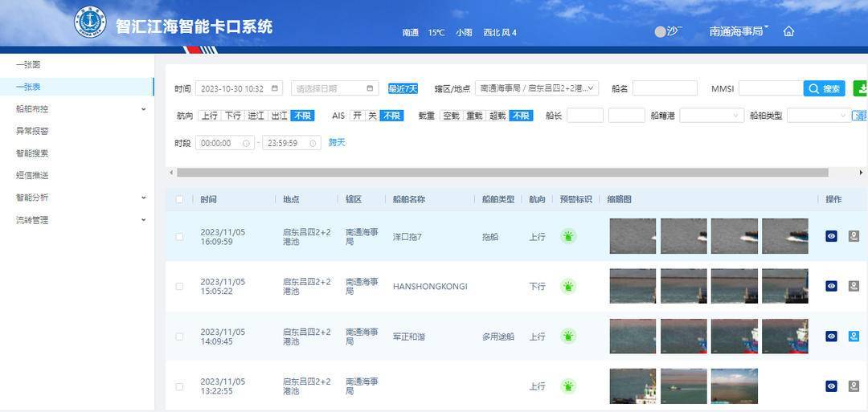Expand the 船舶布控 sidebar menu
The image size is (868, 412).
80,108
